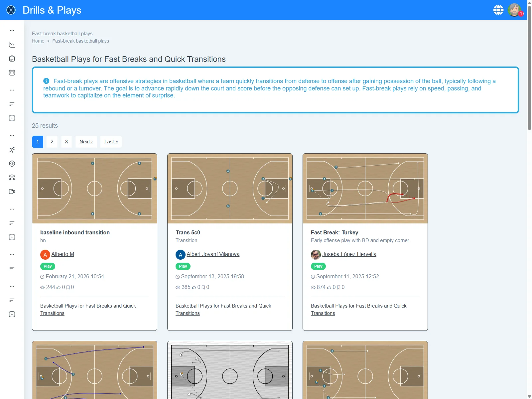Image resolution: width=532 pixels, height=399 pixels.
Task: Click Play badge on Joseba López Hervella's card
Action: tap(318, 266)
